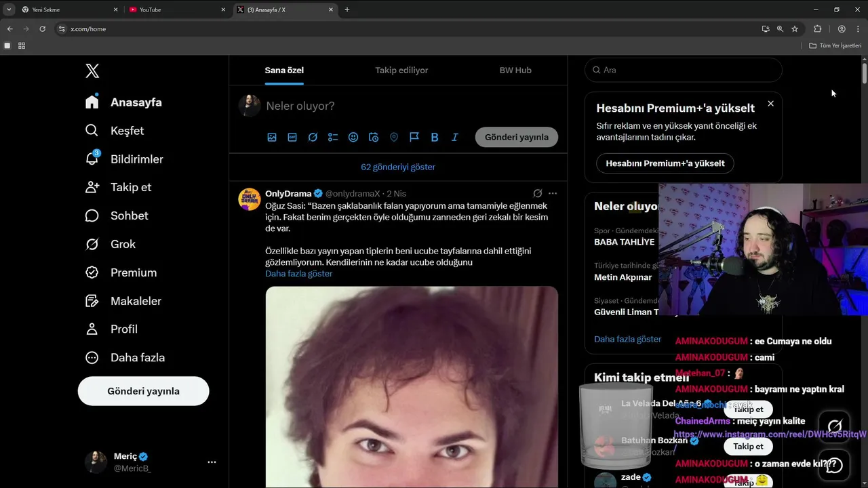Open Premium in the sidebar

tap(121, 272)
